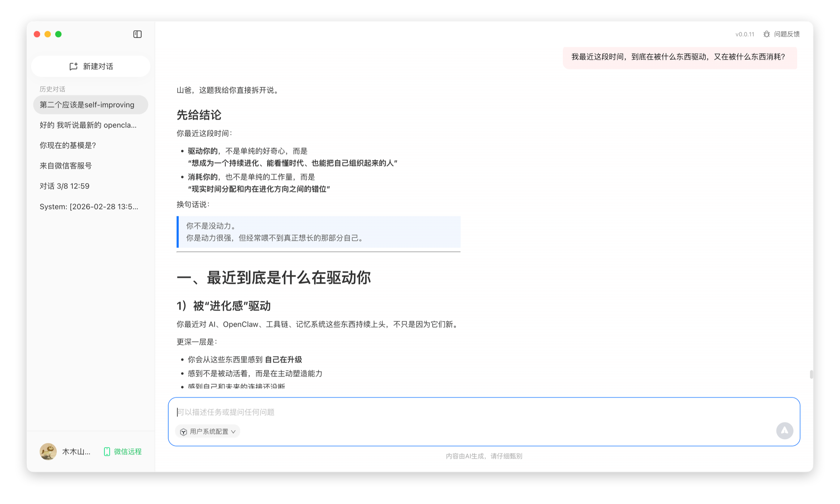
Task: Click the 微信远程 link text
Action: [x=128, y=451]
